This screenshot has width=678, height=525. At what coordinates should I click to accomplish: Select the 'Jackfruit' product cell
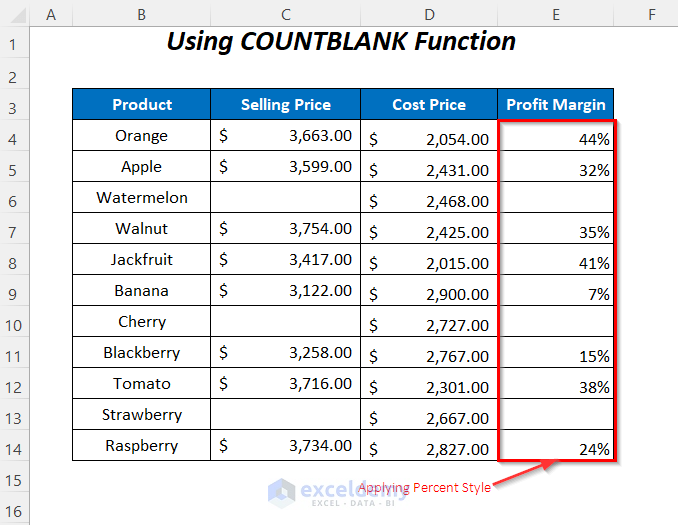click(x=141, y=259)
